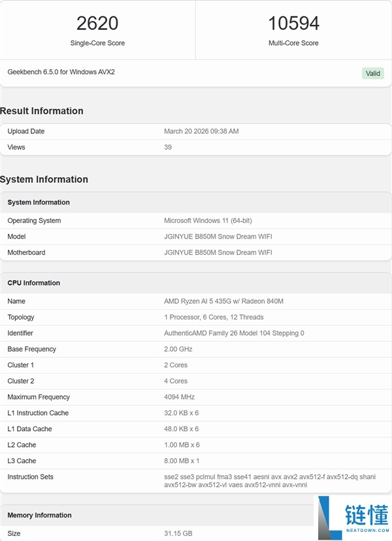Select Microsoft Windows 11 (64-bit) value
The image size is (392, 541).
click(208, 220)
